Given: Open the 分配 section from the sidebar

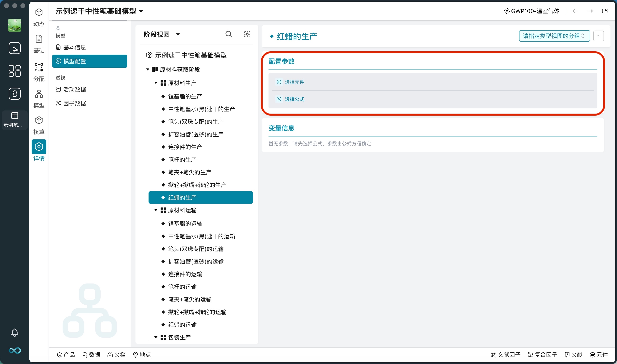Looking at the screenshot, I should pyautogui.click(x=39, y=71).
